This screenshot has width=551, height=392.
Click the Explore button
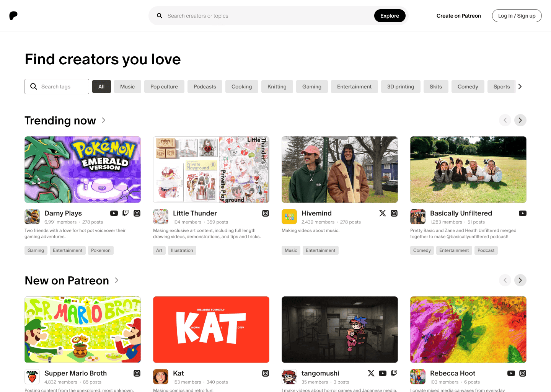390,16
